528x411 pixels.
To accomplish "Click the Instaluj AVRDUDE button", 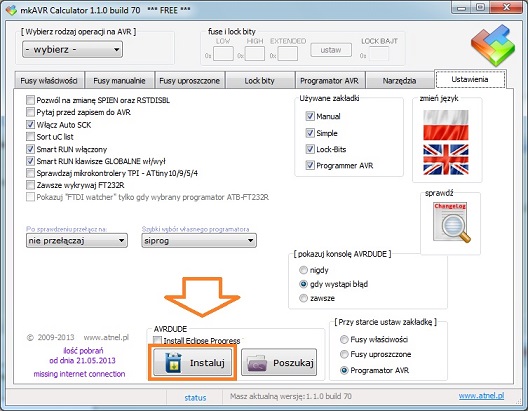I will [192, 363].
